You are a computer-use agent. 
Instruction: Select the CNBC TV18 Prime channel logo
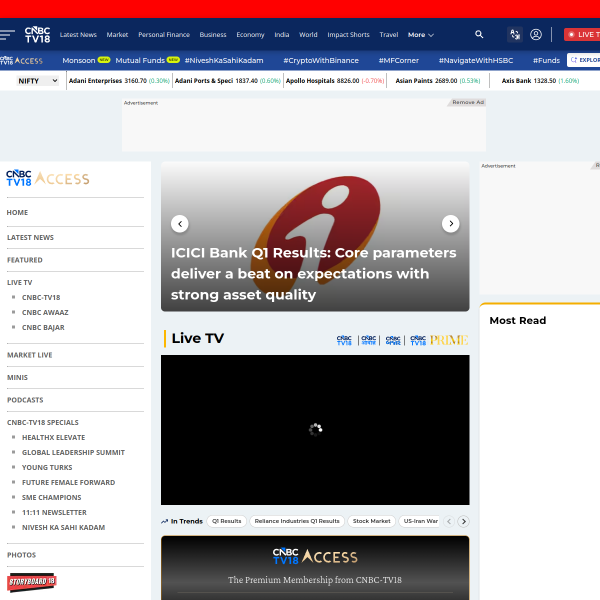click(439, 340)
